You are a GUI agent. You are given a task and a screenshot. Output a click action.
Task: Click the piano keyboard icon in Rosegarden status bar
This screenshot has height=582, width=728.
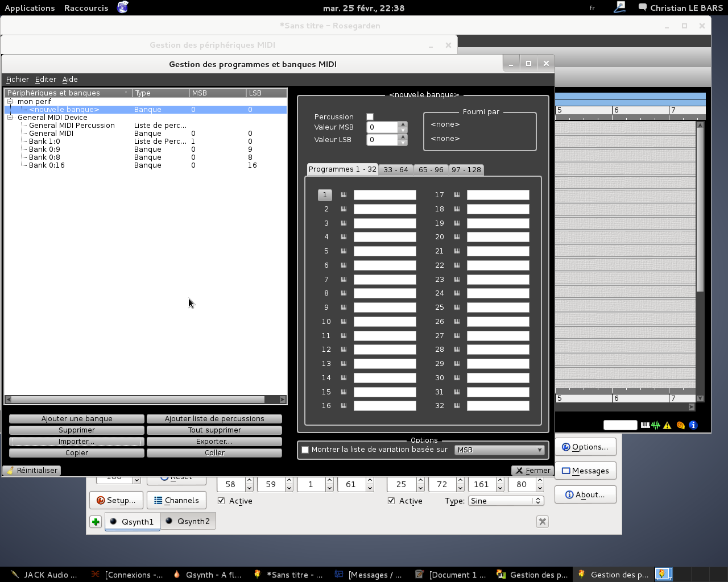645,425
